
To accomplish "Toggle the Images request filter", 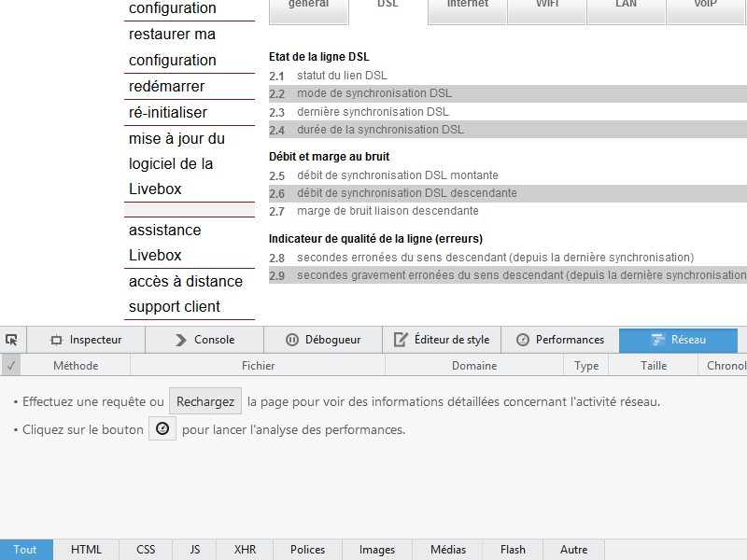I will [377, 550].
